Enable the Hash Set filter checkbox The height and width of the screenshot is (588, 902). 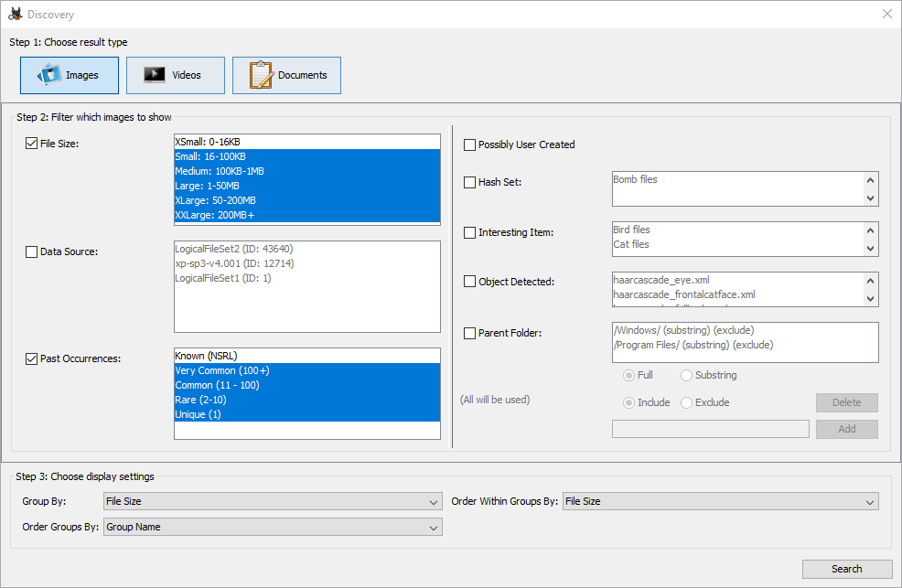tap(469, 182)
